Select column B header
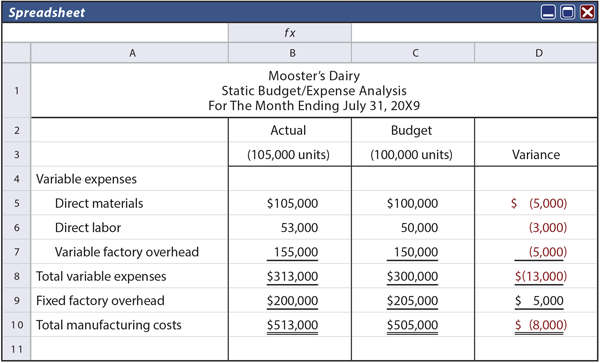 coord(290,53)
